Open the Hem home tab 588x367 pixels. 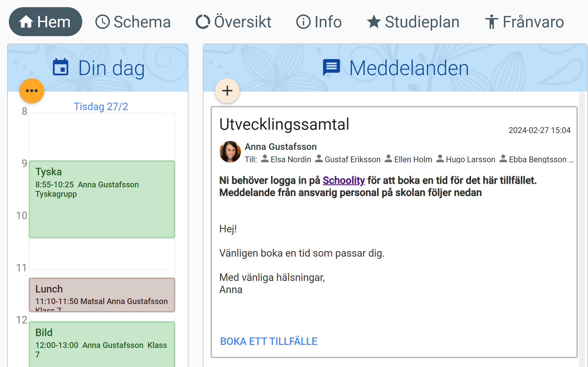click(x=45, y=22)
